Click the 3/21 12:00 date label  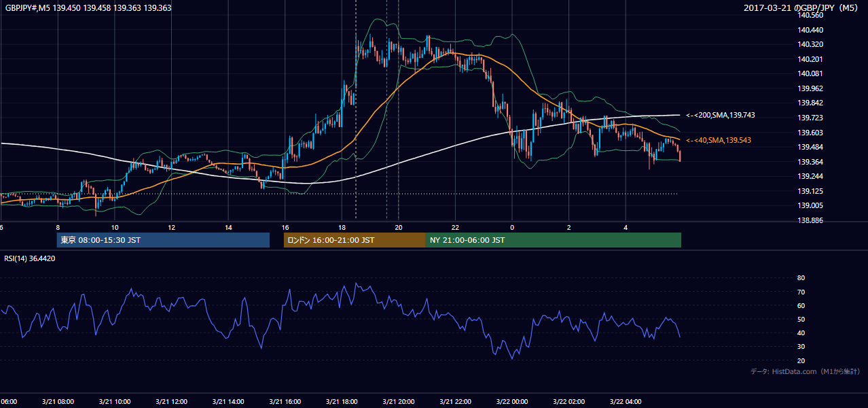(x=172, y=402)
